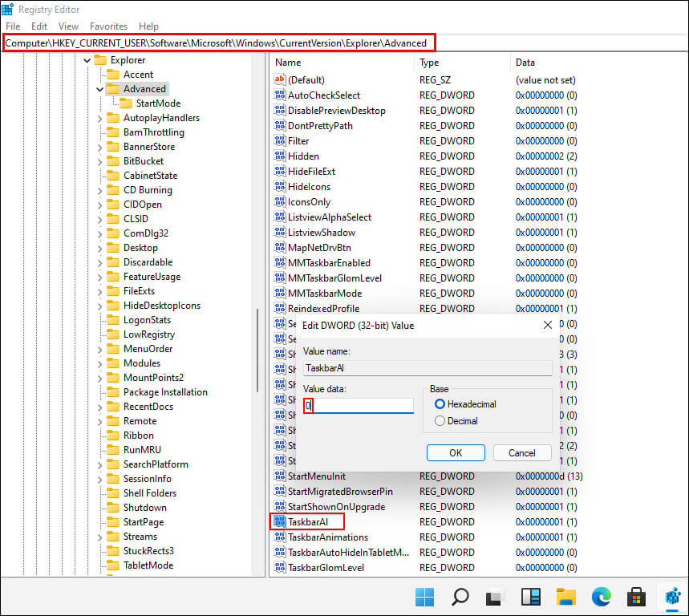Click the AutoCheckSelect DWORD icon
Screen dimensions: 689x616
pyautogui.click(x=279, y=95)
